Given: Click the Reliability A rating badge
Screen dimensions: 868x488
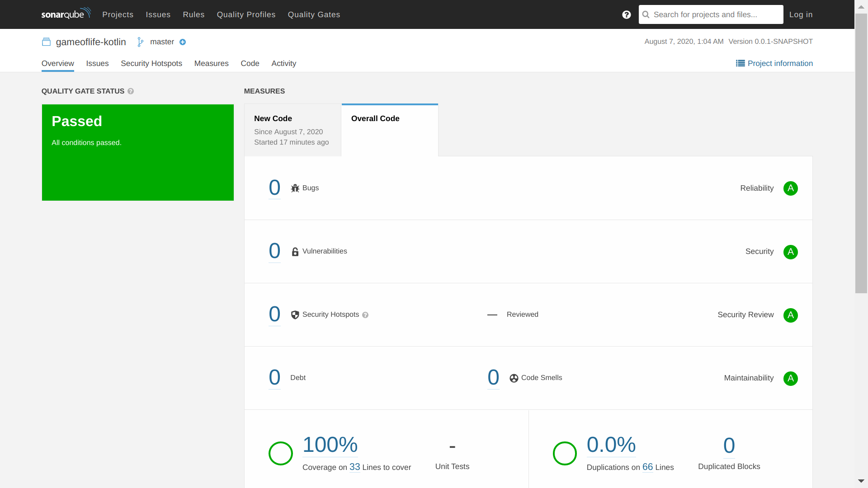Looking at the screenshot, I should [790, 188].
